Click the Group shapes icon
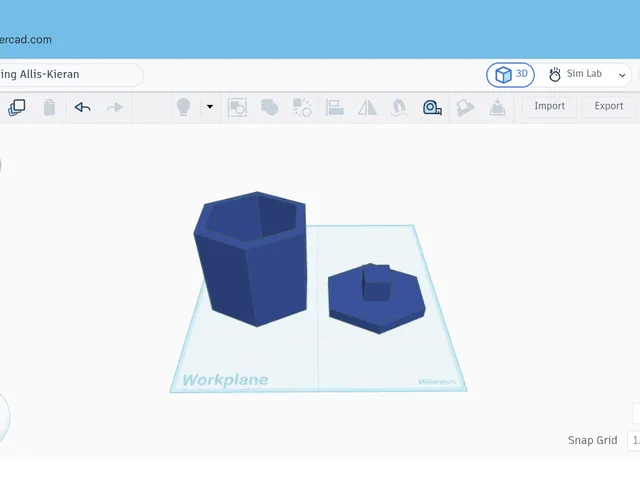The height and width of the screenshot is (480, 640). click(x=269, y=107)
